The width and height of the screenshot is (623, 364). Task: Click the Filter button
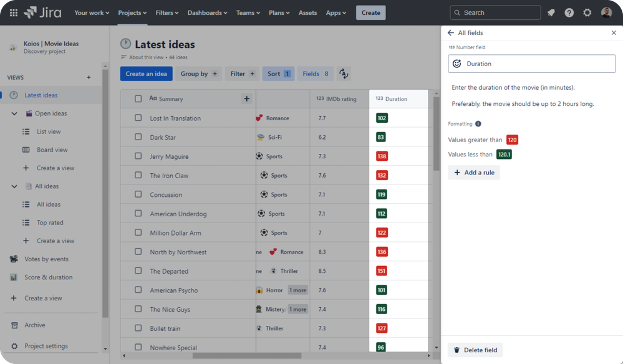[243, 74]
